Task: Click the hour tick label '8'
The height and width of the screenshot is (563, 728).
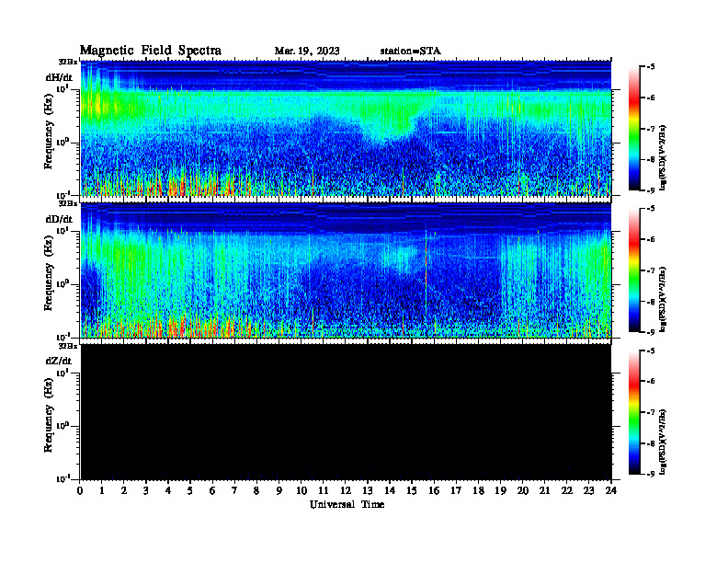Action: click(x=256, y=490)
